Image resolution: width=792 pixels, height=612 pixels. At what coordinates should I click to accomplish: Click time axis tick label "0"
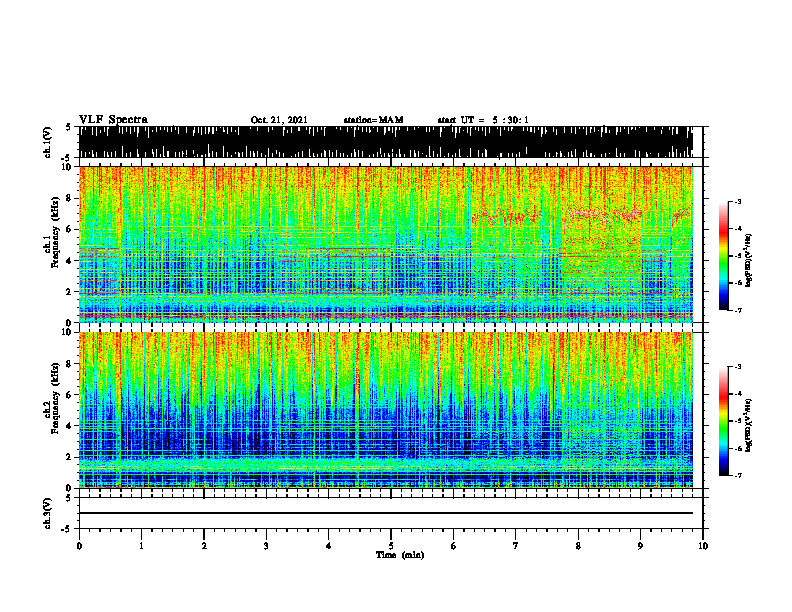[x=79, y=546]
